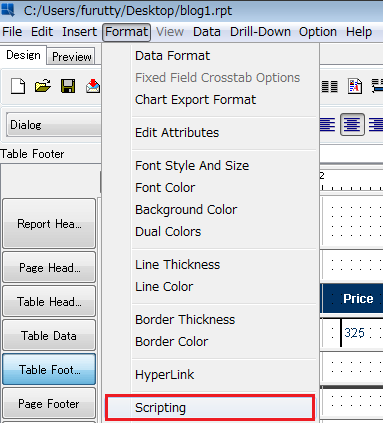Viewport: 383px width, 423px height.
Task: Click the Open folder icon
Action: click(43, 86)
